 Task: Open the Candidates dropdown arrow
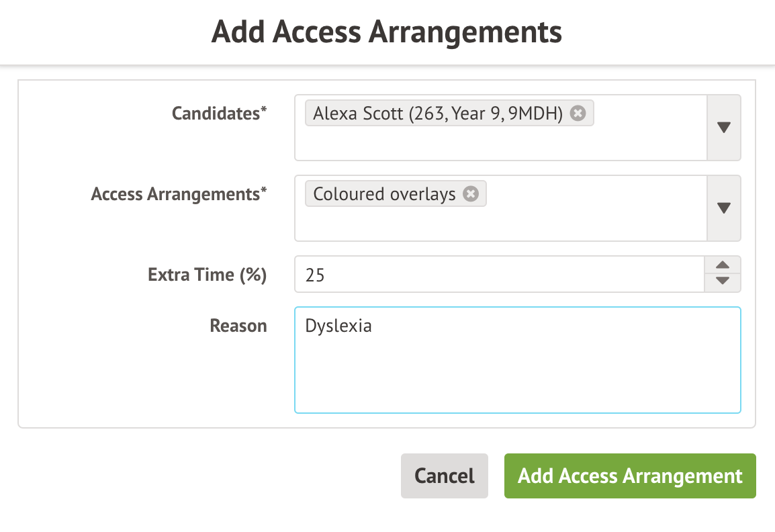[x=723, y=128]
